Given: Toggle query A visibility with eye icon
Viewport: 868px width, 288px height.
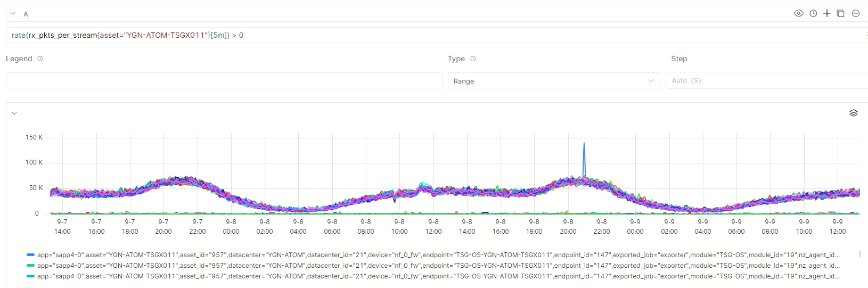Looking at the screenshot, I should tap(798, 13).
